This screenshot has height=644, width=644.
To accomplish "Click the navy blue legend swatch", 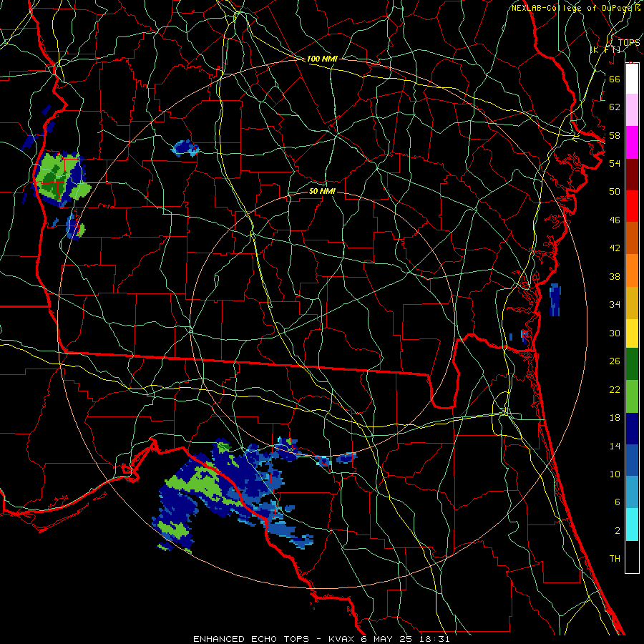I will click(632, 429).
